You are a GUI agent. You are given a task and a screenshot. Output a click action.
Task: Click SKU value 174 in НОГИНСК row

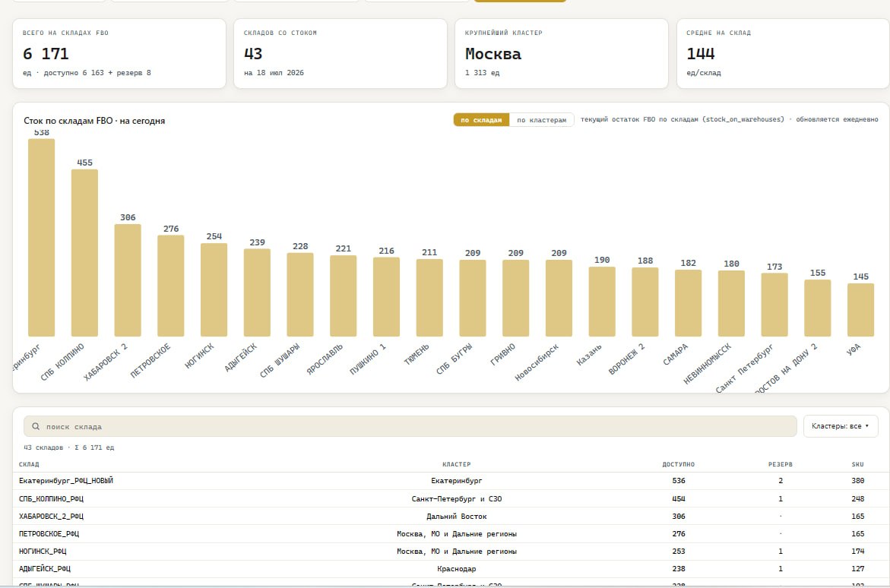[x=857, y=552]
